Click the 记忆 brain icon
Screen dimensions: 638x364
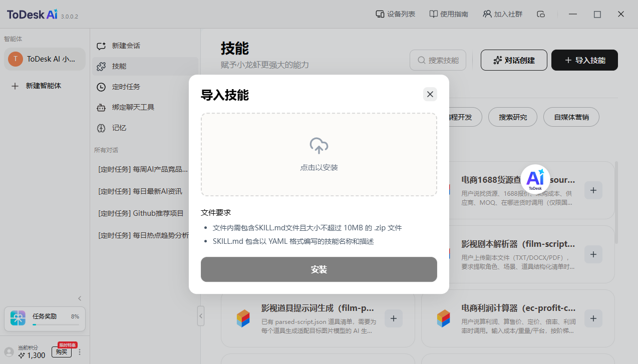coord(101,128)
